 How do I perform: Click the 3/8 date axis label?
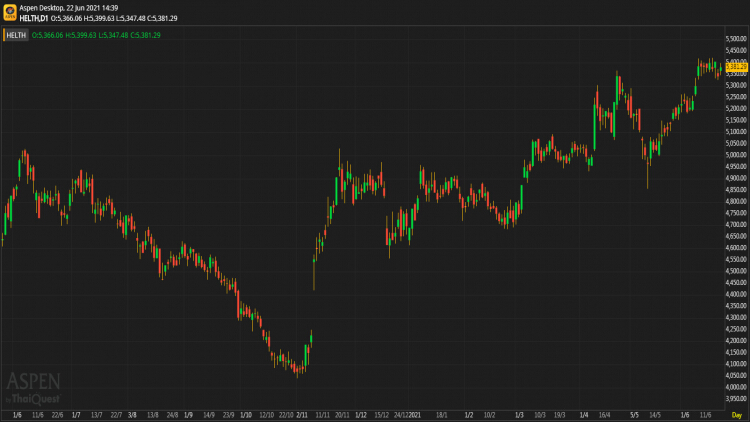[132, 415]
